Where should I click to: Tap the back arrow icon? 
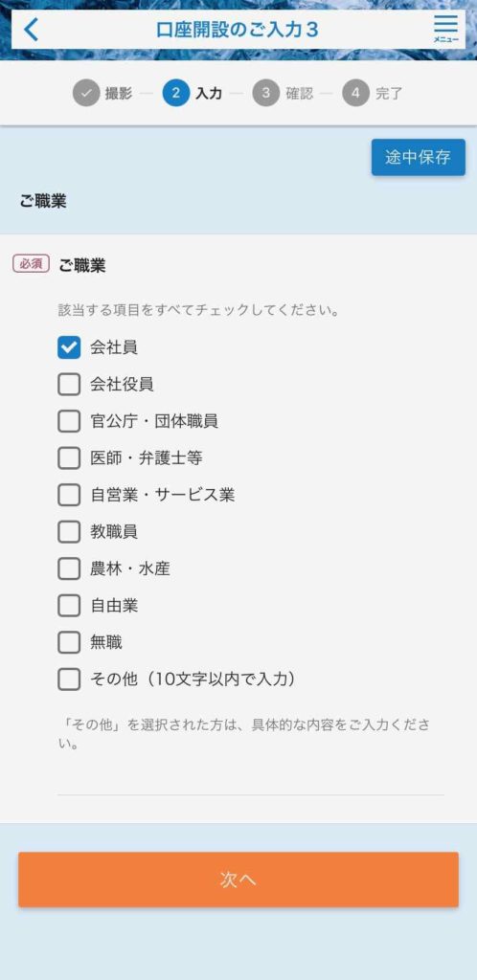point(31,30)
